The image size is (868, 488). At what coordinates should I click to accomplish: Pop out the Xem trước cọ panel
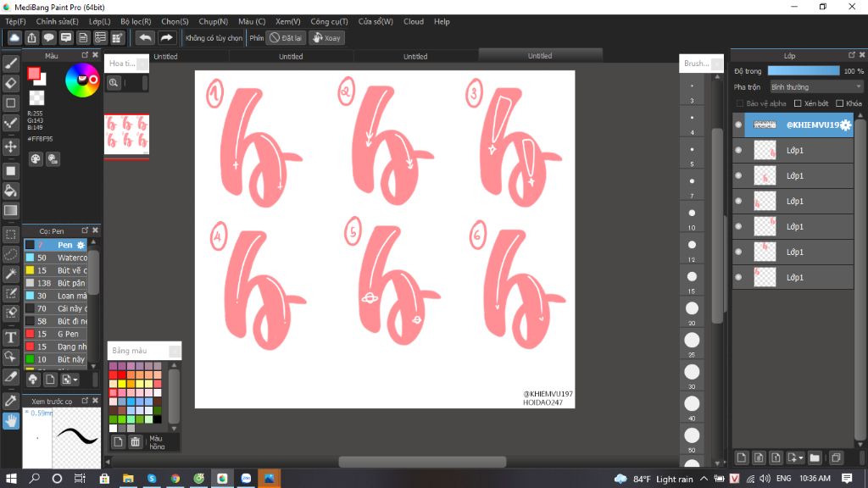85,401
